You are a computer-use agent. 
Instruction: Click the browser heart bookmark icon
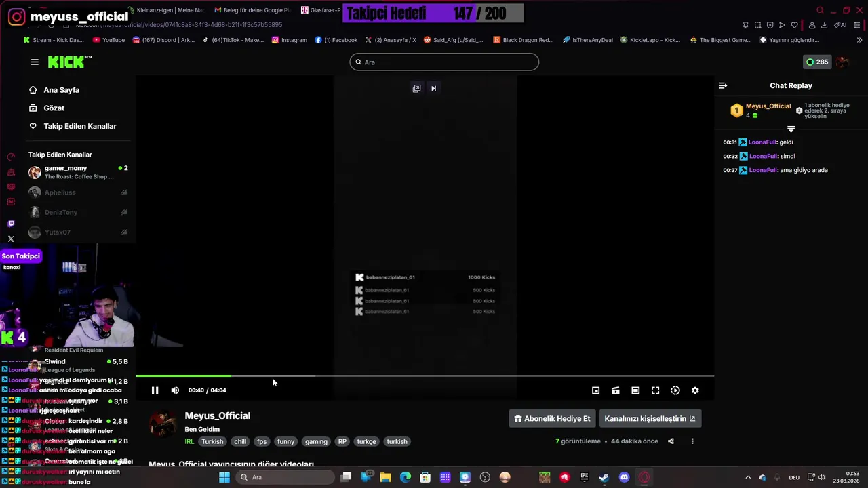(794, 25)
